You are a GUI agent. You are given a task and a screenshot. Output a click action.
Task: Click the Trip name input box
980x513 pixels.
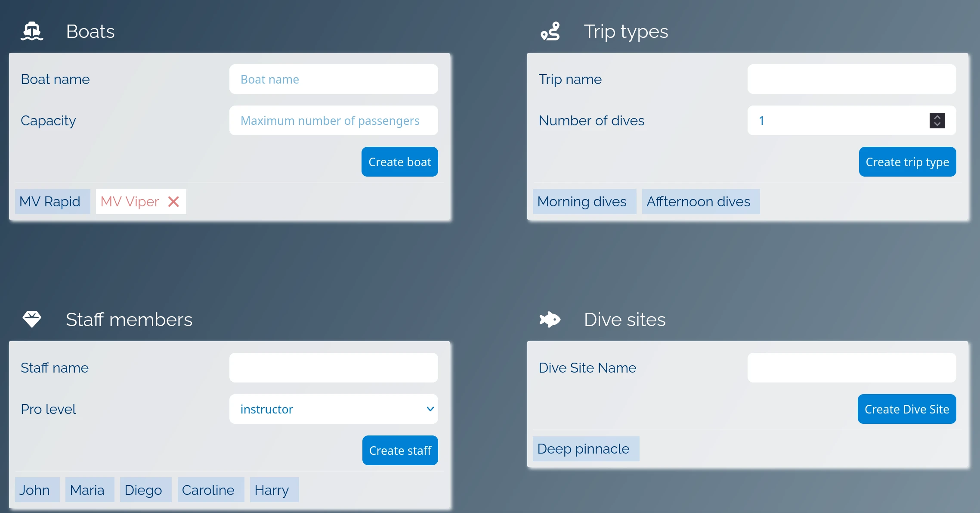851,79
